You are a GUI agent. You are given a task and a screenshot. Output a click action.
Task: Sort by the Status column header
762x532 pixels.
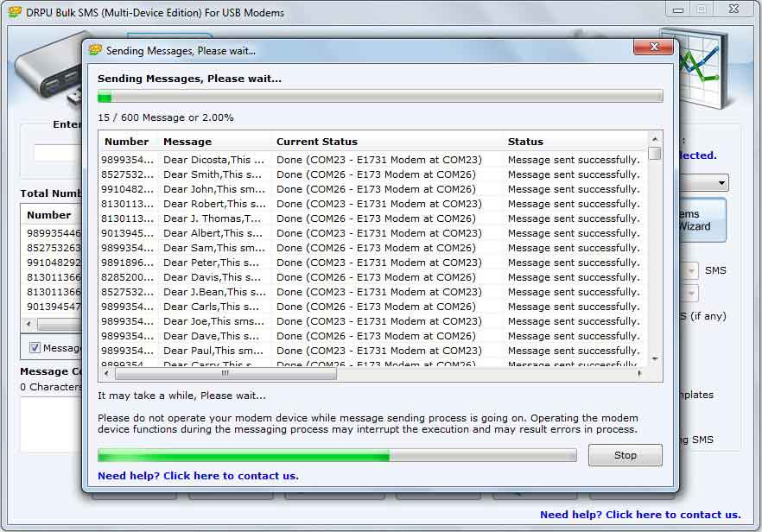pos(525,142)
